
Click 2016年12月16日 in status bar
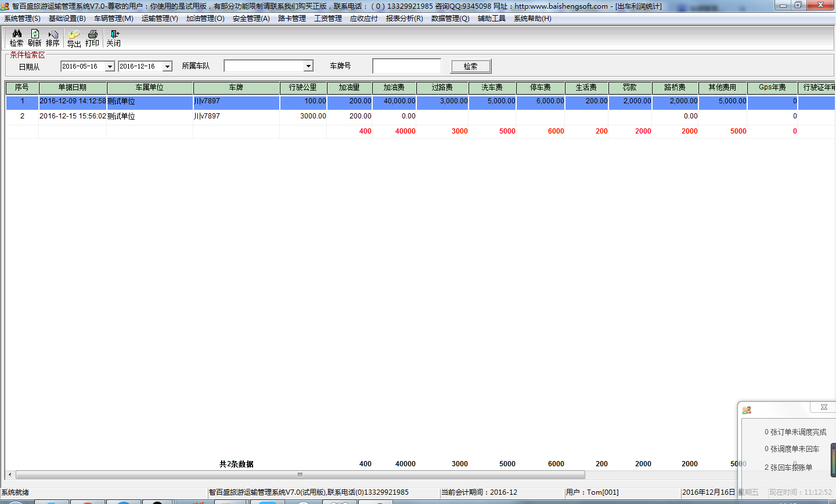tap(709, 492)
